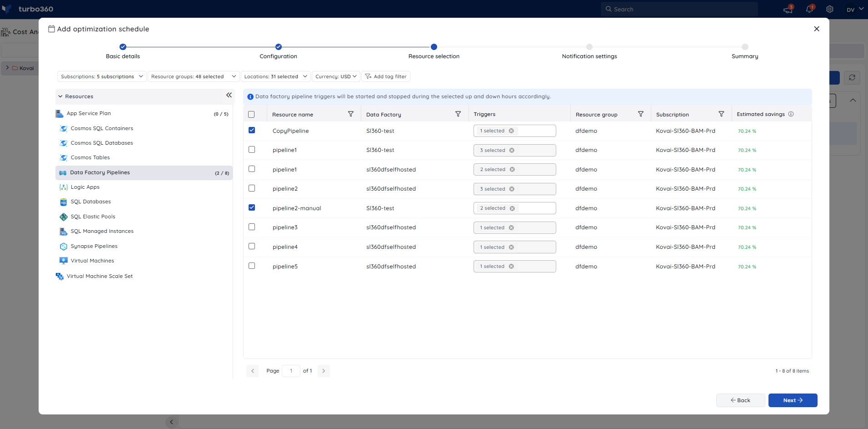Go to the next page arrow
Viewport: 868px width, 429px height.
pyautogui.click(x=324, y=371)
